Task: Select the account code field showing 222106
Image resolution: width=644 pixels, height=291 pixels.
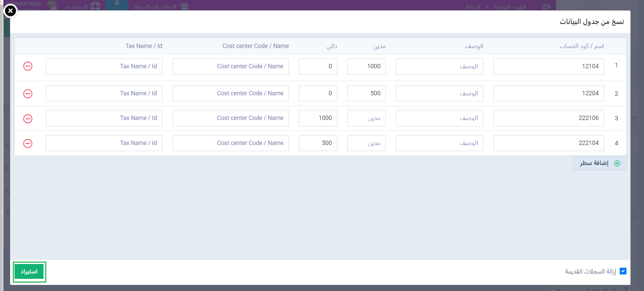Action: [x=548, y=118]
